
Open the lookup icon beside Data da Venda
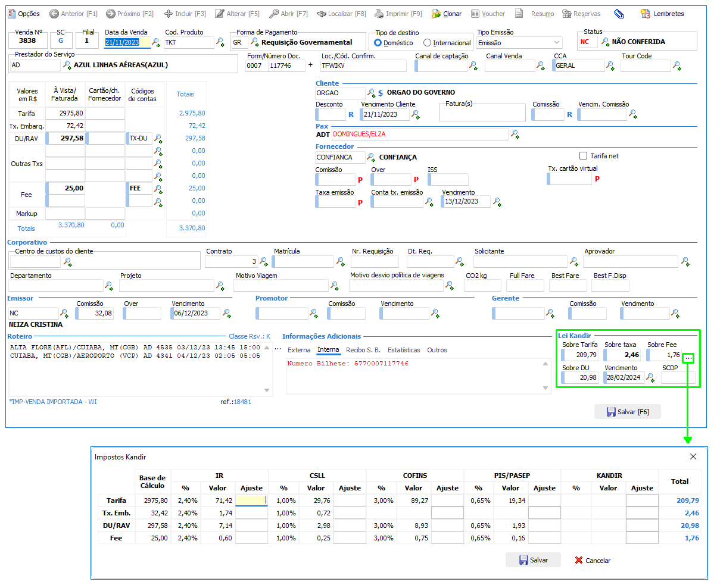(156, 42)
